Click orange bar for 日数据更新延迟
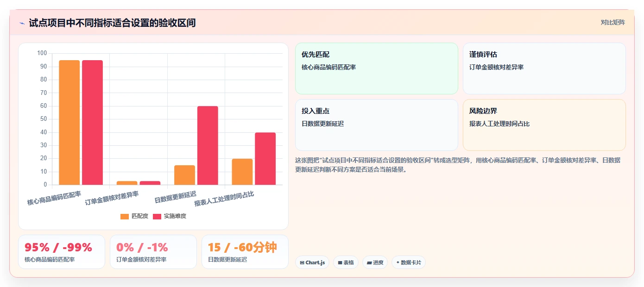The height and width of the screenshot is (287, 644). [x=184, y=175]
